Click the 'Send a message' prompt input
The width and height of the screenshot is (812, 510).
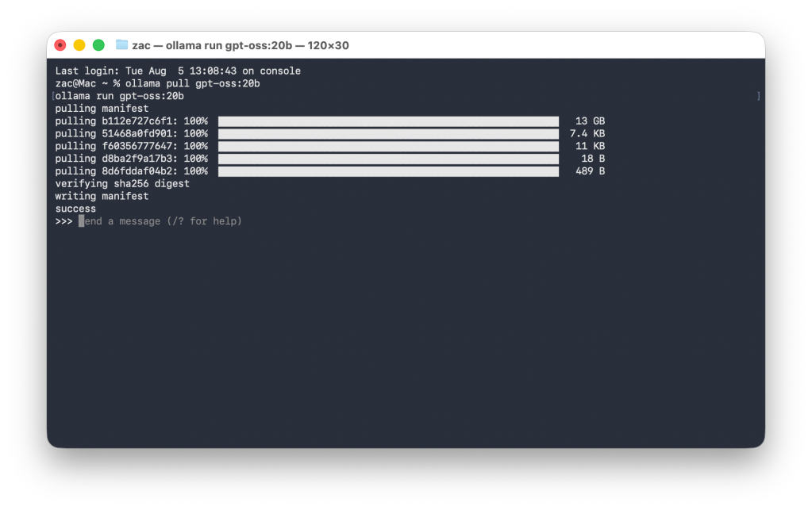pyautogui.click(x=163, y=221)
